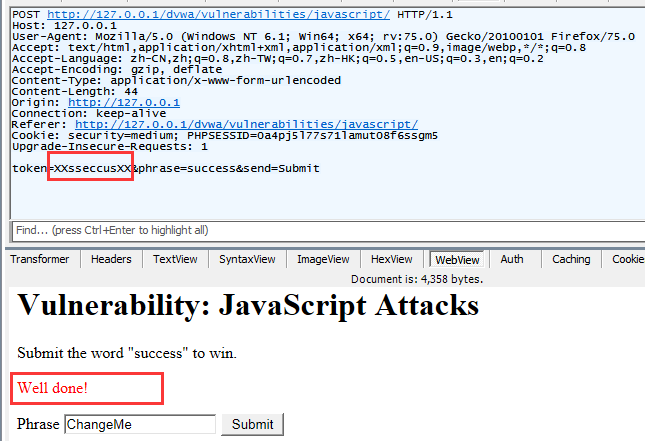The image size is (645, 441).
Task: Select the TextView tab
Action: tap(175, 260)
